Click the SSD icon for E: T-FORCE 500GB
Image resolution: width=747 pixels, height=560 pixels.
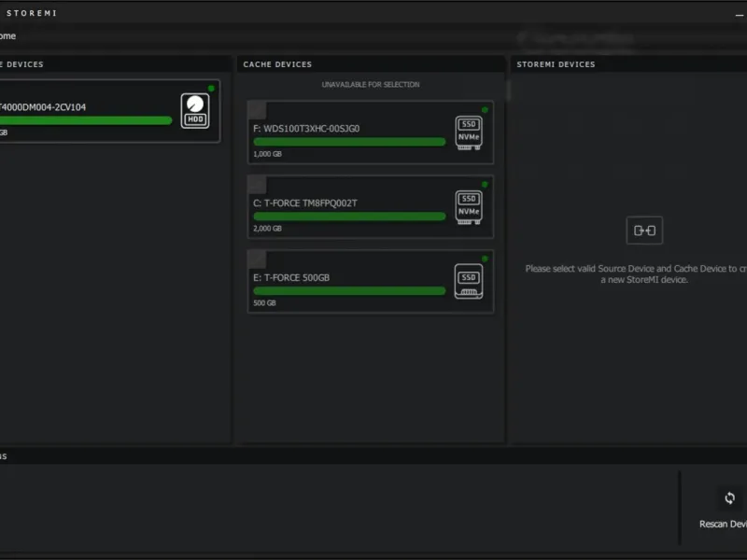[469, 282]
